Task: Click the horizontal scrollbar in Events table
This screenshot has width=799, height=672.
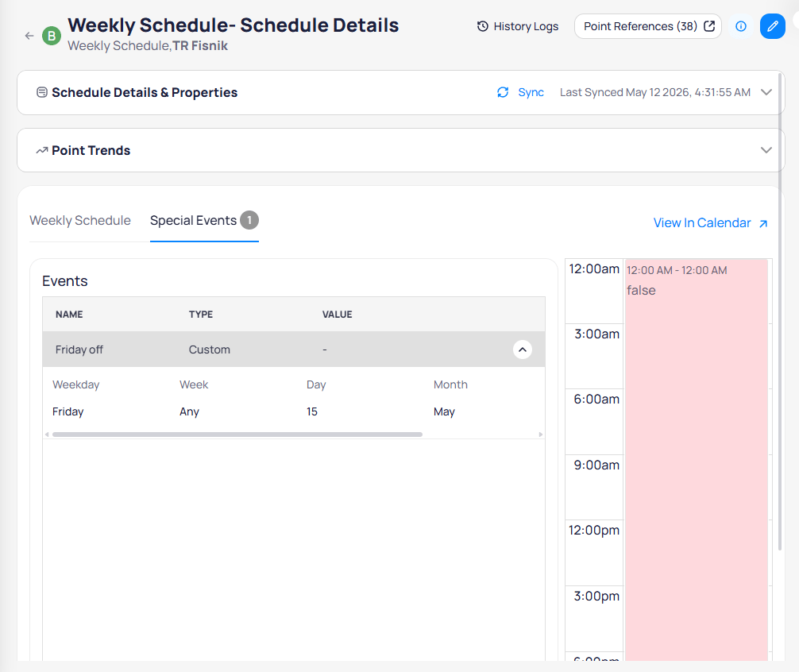Action: [x=237, y=434]
